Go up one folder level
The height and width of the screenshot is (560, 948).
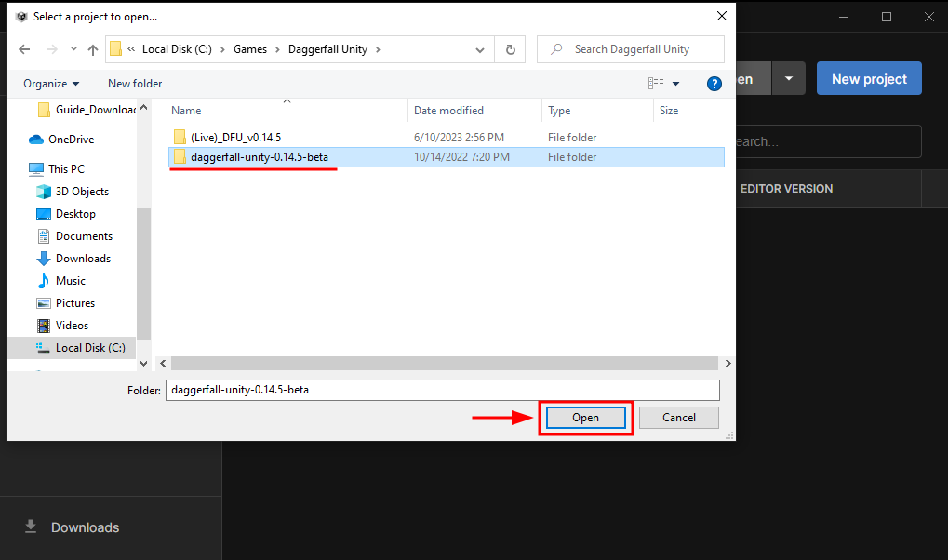pos(92,49)
